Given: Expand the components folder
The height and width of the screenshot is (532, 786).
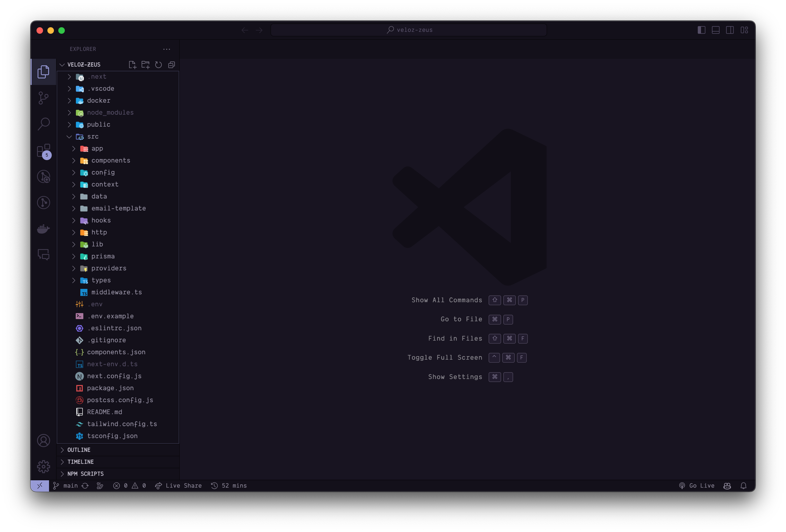Looking at the screenshot, I should click(111, 161).
